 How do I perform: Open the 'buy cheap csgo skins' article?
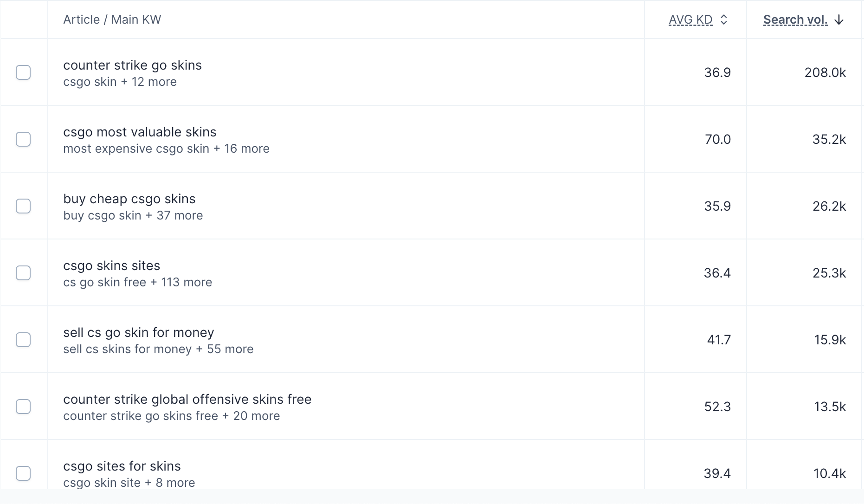pyautogui.click(x=129, y=199)
